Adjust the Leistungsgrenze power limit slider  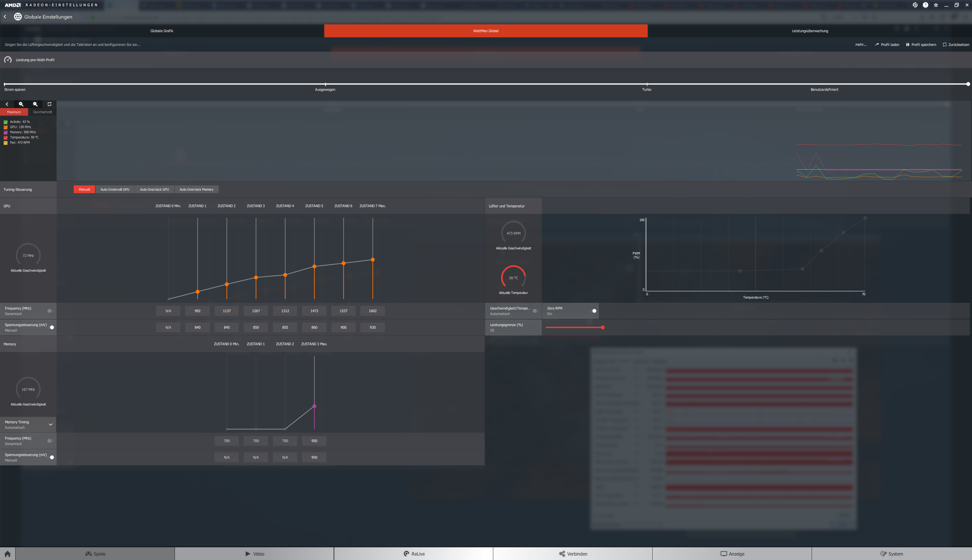click(603, 327)
